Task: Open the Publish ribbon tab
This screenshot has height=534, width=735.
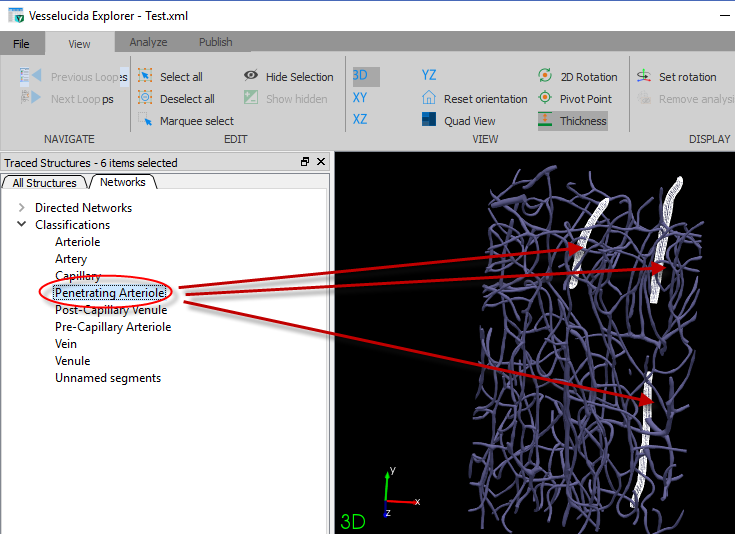Action: (x=216, y=42)
